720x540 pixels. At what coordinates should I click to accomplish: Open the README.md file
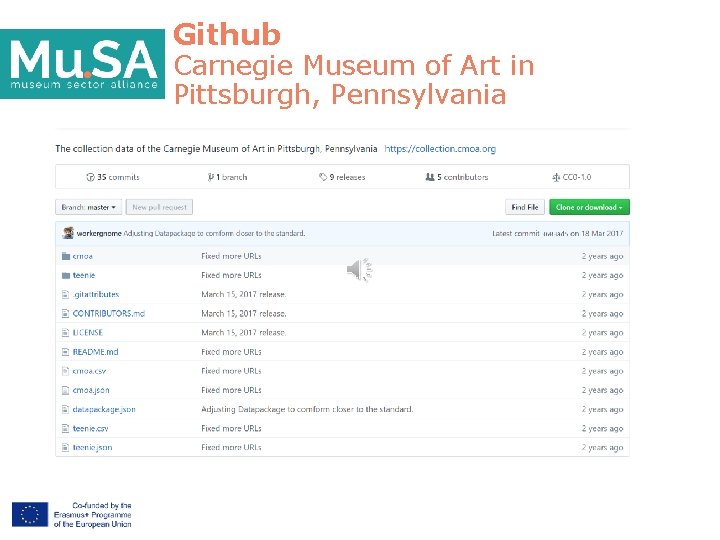(x=96, y=352)
